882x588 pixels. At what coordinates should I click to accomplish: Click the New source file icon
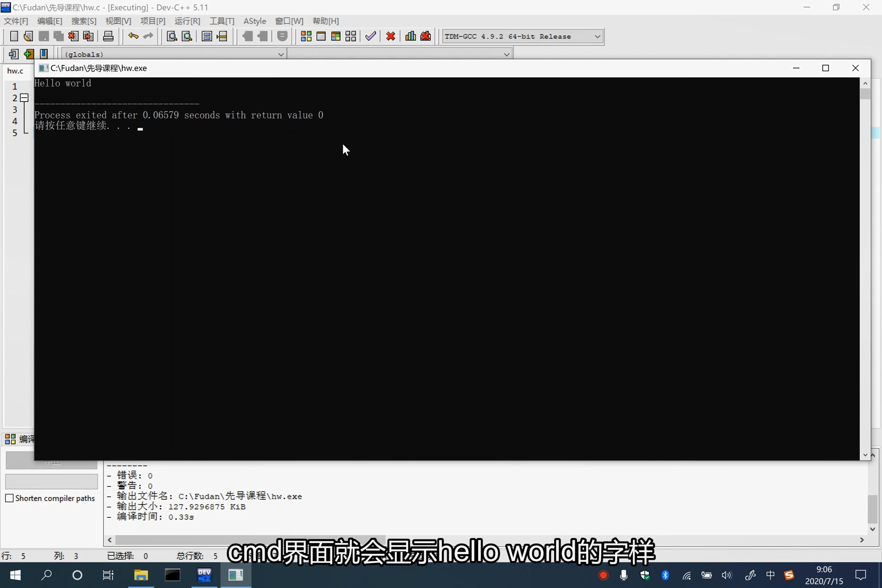[14, 36]
